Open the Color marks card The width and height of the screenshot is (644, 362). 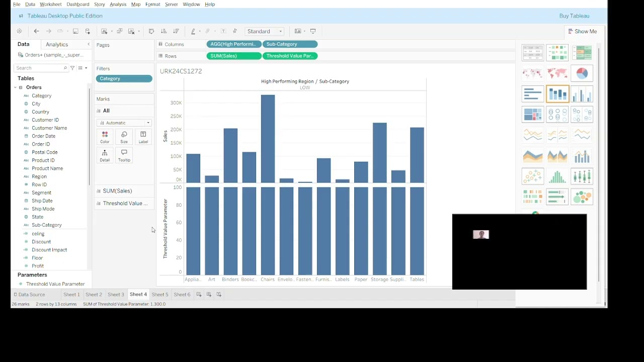(105, 137)
